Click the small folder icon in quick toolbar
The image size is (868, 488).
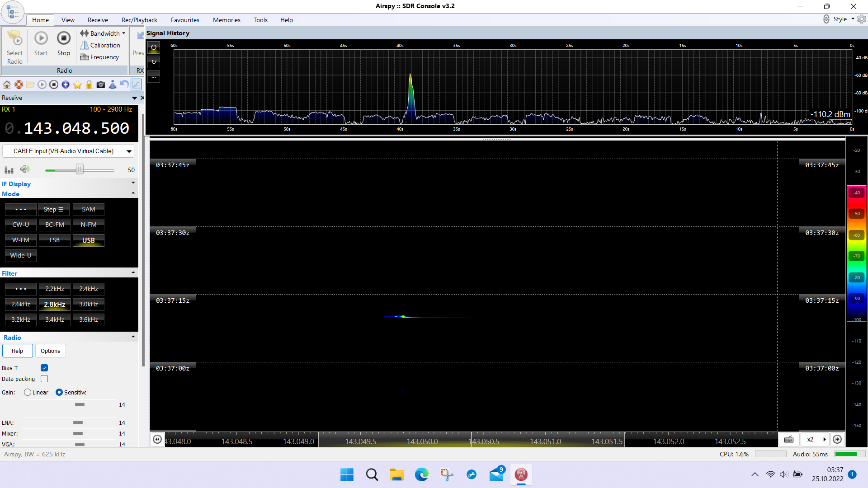pyautogui.click(x=30, y=84)
